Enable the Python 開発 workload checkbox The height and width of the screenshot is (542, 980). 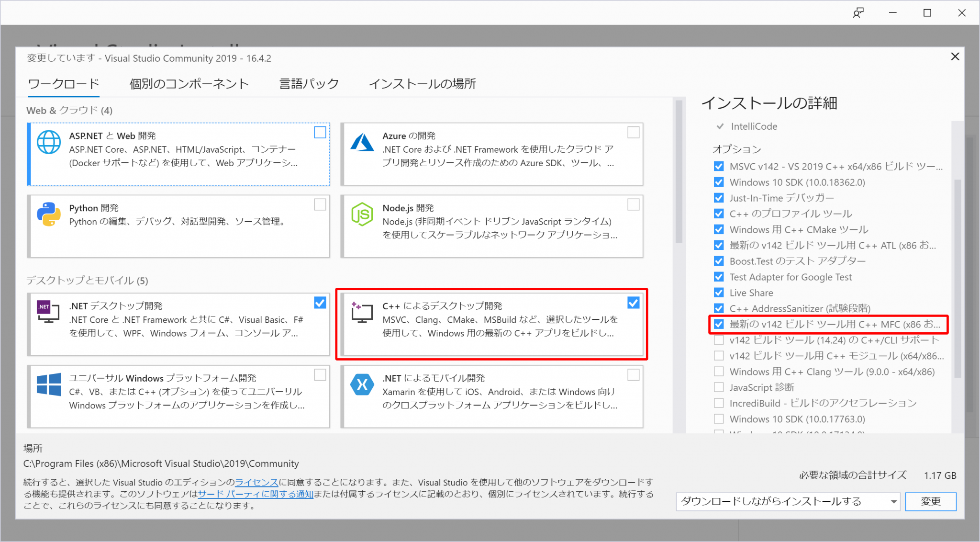pyautogui.click(x=320, y=204)
